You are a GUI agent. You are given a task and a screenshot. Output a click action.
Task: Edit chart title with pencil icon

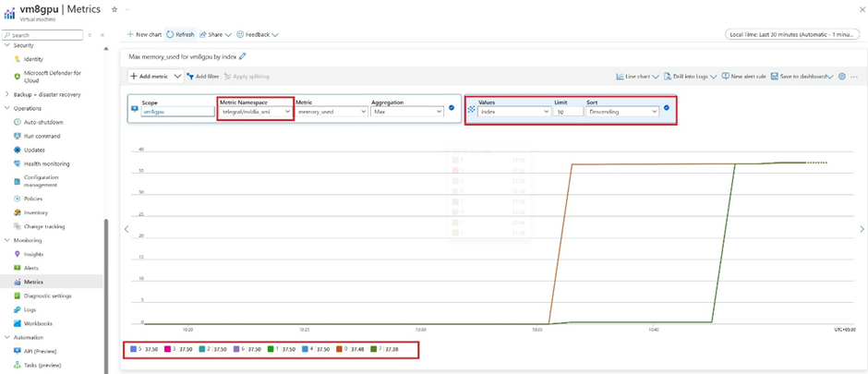click(243, 56)
